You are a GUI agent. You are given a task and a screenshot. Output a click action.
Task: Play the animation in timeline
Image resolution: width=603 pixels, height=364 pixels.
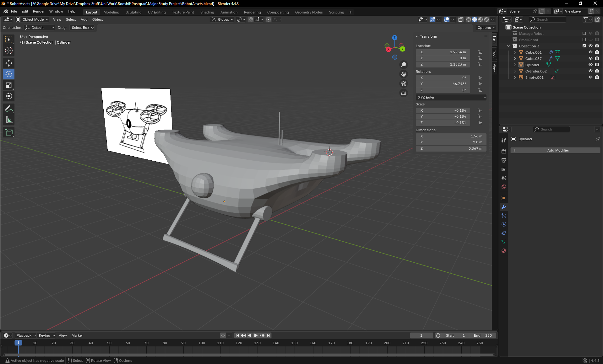pyautogui.click(x=256, y=335)
